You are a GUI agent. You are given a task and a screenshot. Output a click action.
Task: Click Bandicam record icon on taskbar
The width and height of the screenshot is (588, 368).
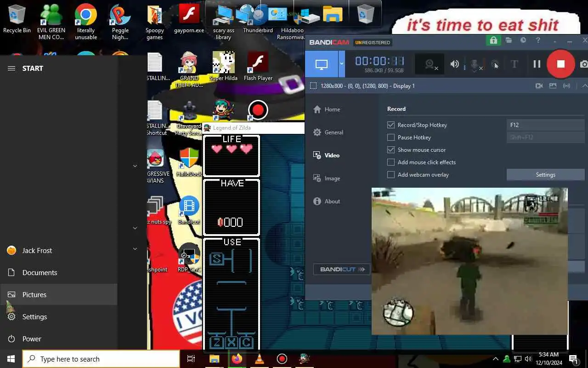[x=282, y=359]
